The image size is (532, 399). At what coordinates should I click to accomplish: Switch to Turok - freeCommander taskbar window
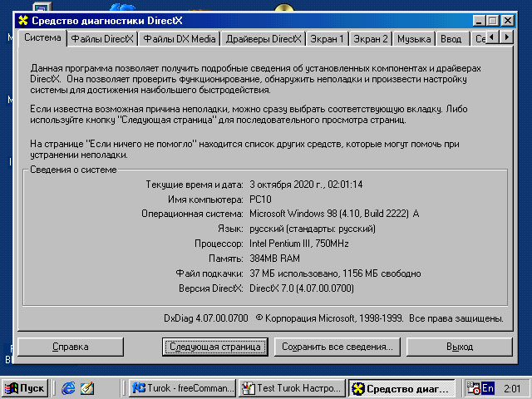tap(183, 388)
